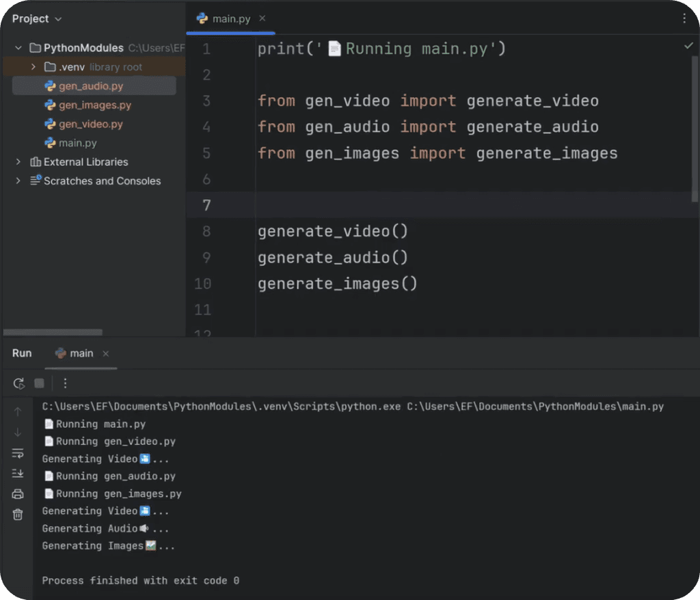
Task: Stop the running process
Action: click(x=39, y=383)
